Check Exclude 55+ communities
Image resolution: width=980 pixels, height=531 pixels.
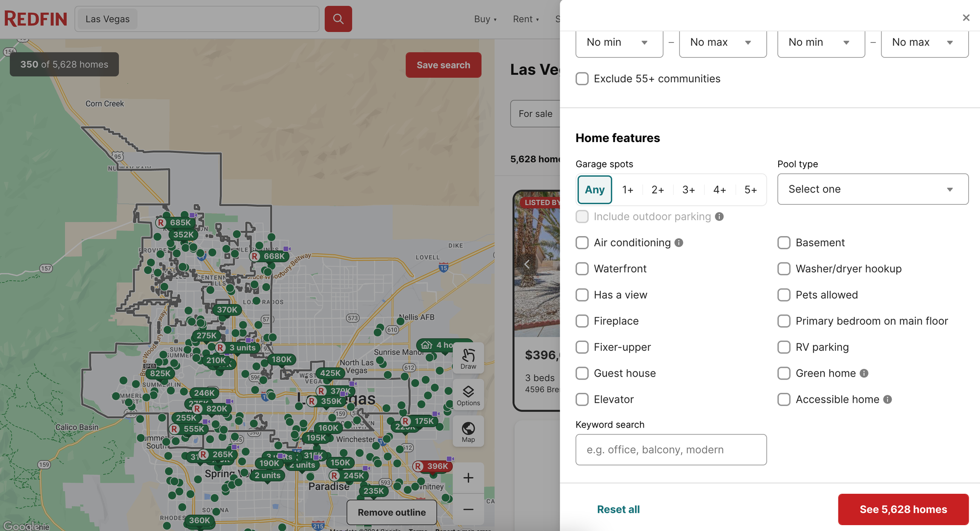[582, 79]
